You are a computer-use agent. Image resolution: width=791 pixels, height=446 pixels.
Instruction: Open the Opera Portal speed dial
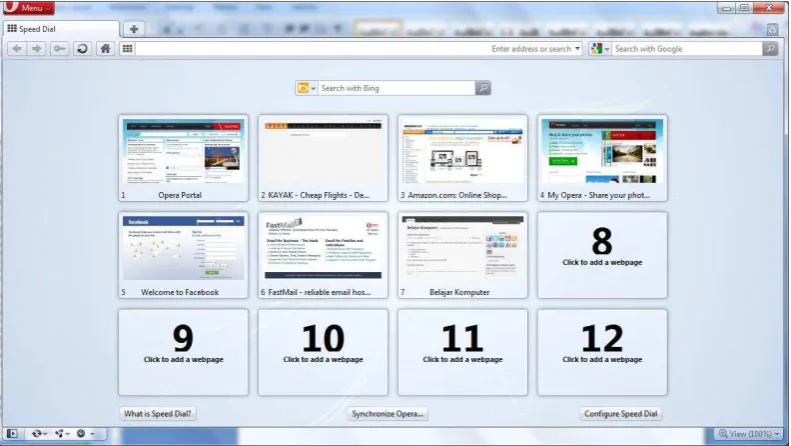click(184, 158)
